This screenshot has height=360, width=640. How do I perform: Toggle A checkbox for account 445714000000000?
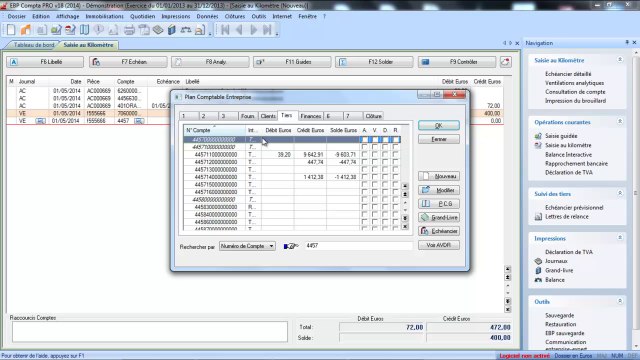pyautogui.click(x=364, y=177)
